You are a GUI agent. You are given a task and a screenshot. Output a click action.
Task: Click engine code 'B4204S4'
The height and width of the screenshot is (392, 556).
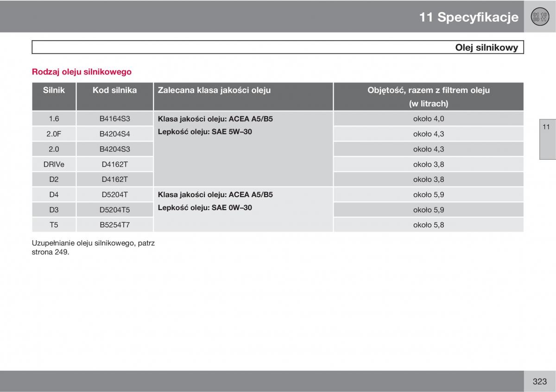114,134
